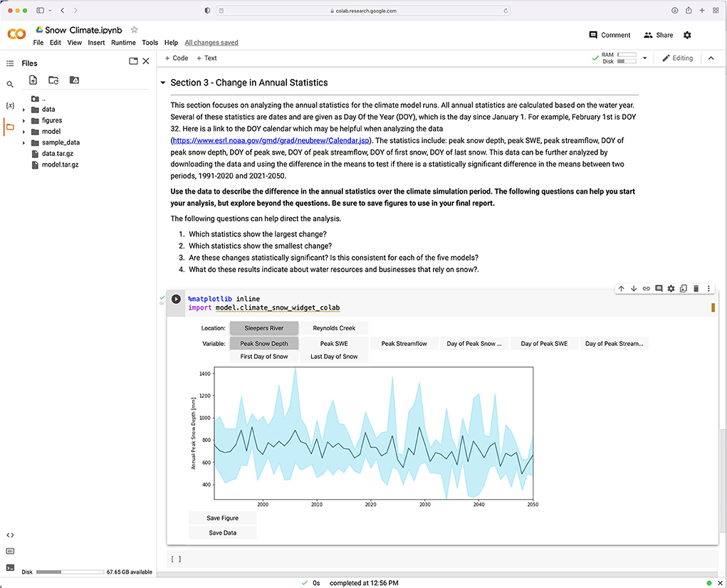Add a comment to the cell
The height and width of the screenshot is (588, 727).
[659, 289]
